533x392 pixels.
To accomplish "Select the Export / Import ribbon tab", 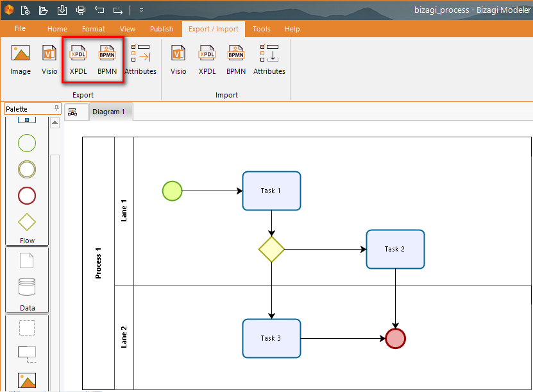I will [x=214, y=29].
